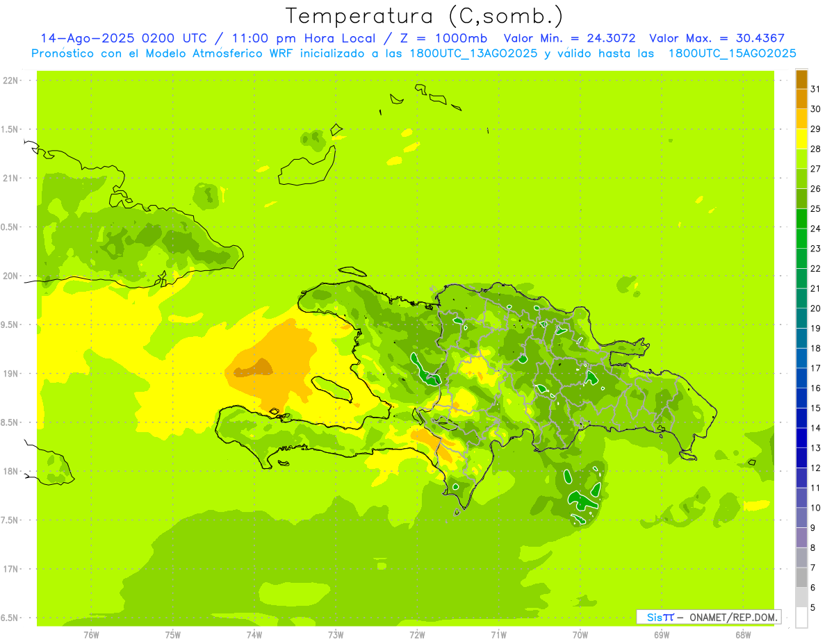Click the color scale value "13"
The height and width of the screenshot is (644, 834).
pyautogui.click(x=816, y=448)
